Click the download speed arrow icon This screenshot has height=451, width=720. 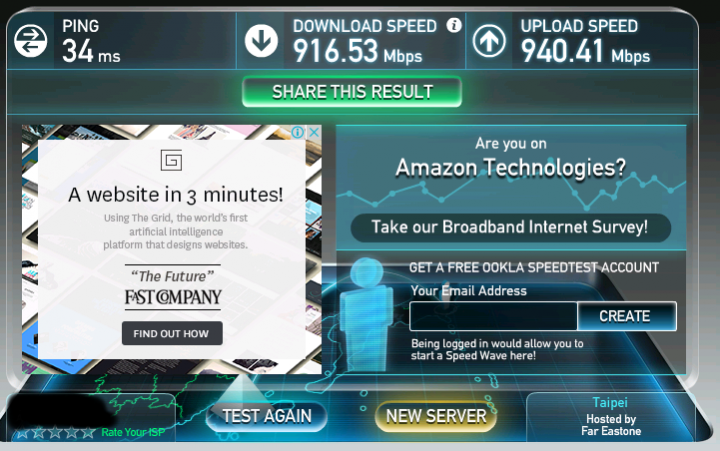pos(261,41)
